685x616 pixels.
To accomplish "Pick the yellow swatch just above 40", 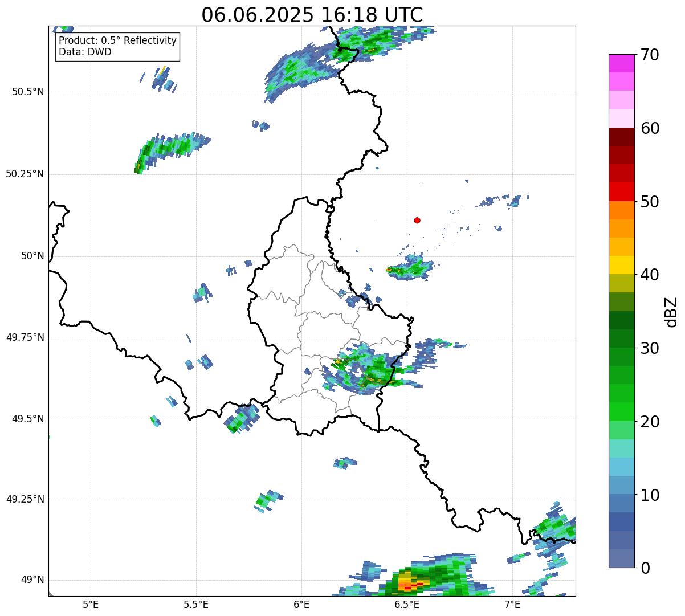I will pyautogui.click(x=622, y=265).
